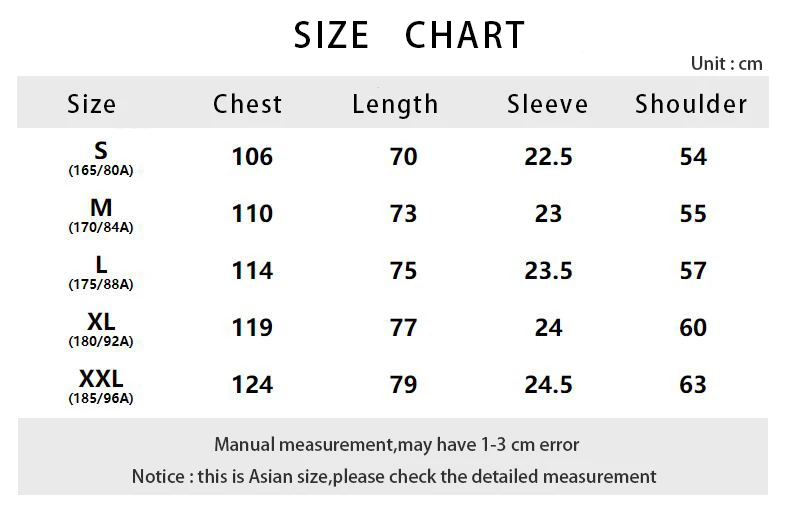Screen dimensions: 790x515
Task: Click the XL (180/92A) size label
Action: pos(101,330)
